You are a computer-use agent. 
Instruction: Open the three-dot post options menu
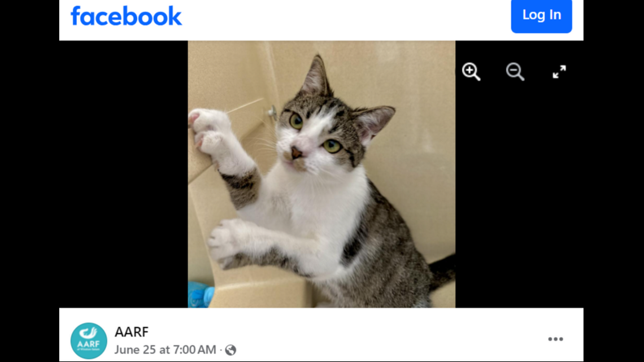click(555, 339)
